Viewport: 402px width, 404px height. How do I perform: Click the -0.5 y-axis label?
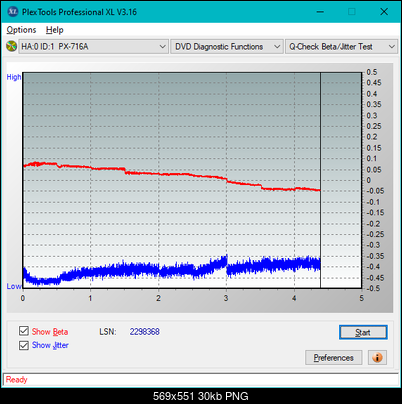[373, 288]
